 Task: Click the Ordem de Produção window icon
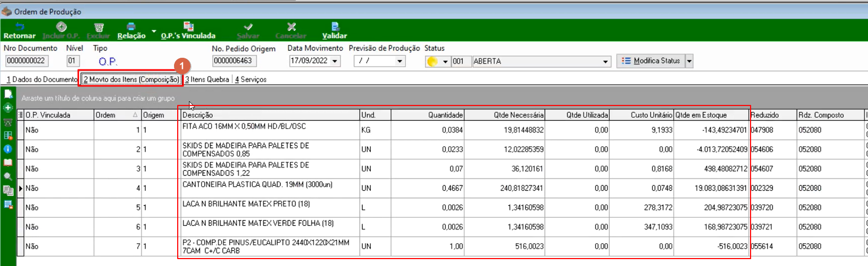(x=6, y=12)
